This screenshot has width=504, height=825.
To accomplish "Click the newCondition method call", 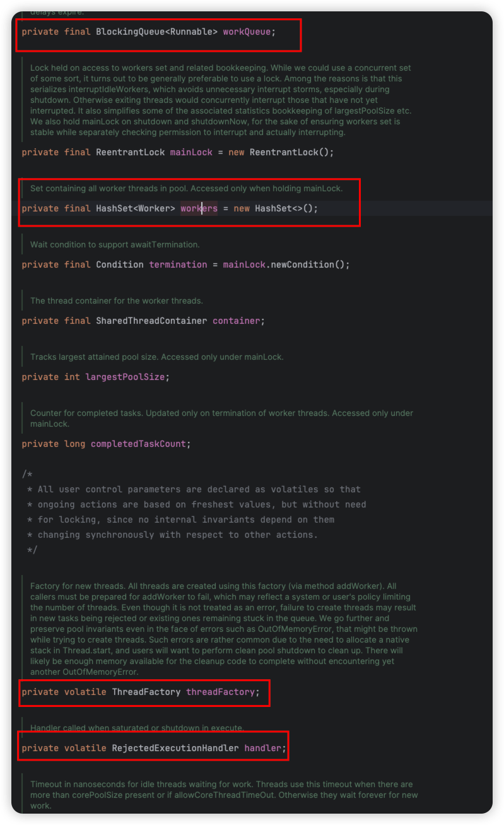I will pyautogui.click(x=307, y=264).
